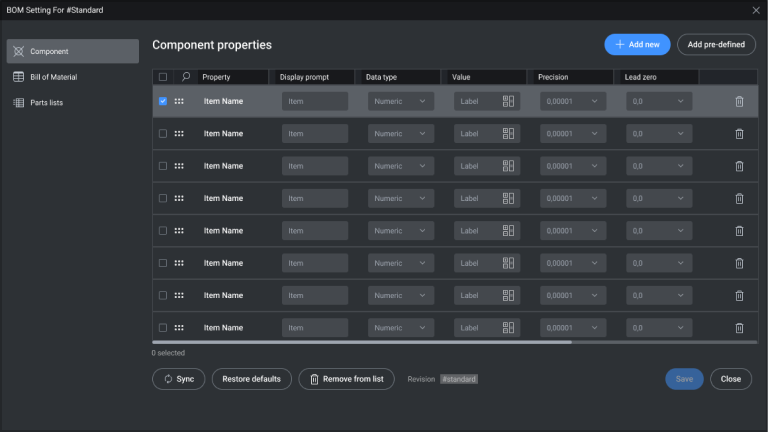Open the Lead zero dropdown in sixth row

659,263
